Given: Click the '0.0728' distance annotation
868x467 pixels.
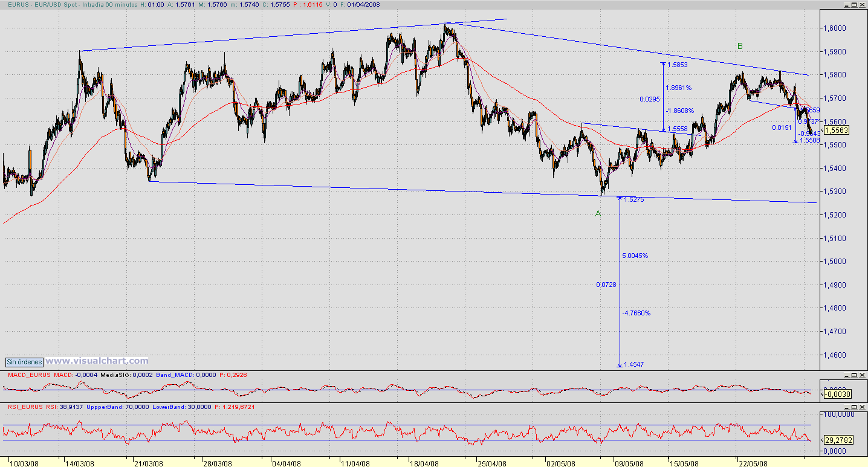Looking at the screenshot, I should [x=606, y=285].
